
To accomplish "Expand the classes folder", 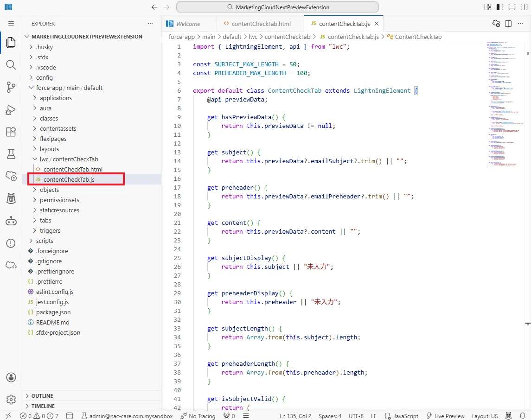I will [x=91, y=119].
